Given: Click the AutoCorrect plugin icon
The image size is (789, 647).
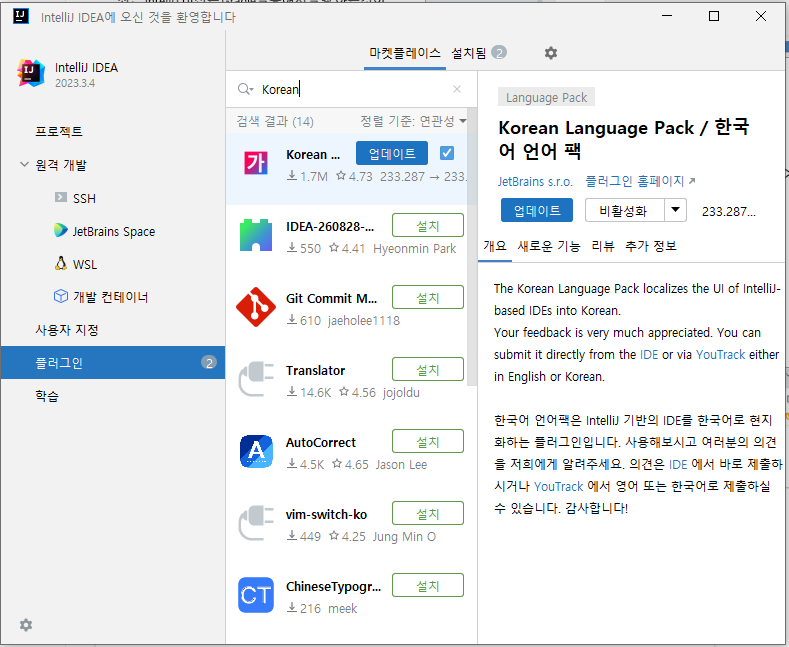Looking at the screenshot, I should point(256,451).
